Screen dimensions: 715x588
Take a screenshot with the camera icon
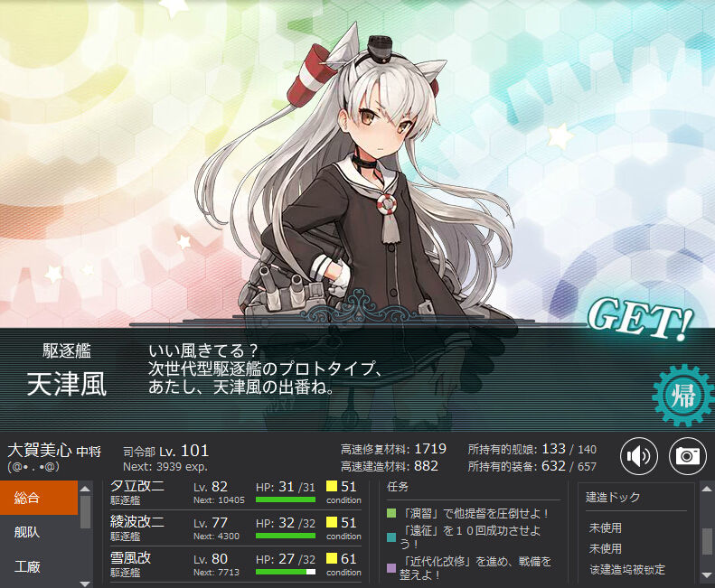coord(687,456)
